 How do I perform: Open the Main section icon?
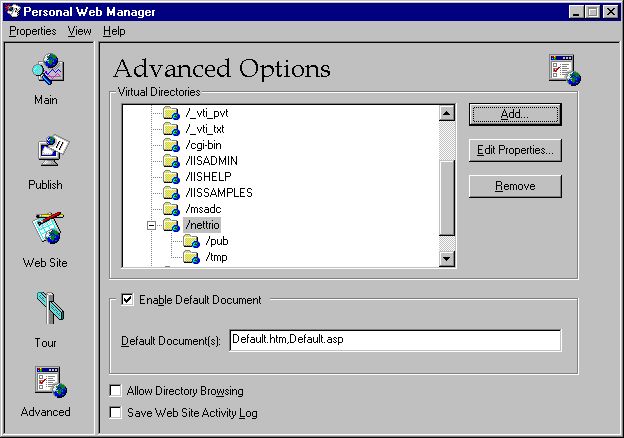point(46,71)
